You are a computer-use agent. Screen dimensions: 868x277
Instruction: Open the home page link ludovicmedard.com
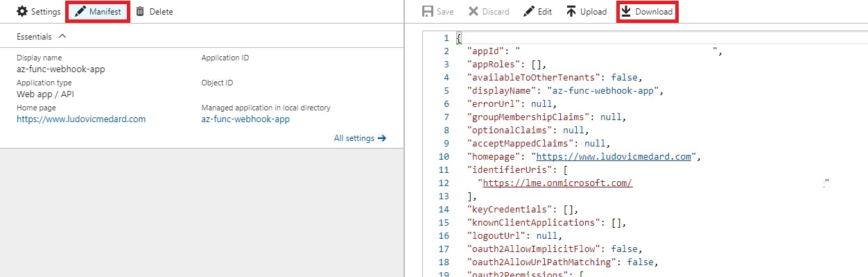81,119
